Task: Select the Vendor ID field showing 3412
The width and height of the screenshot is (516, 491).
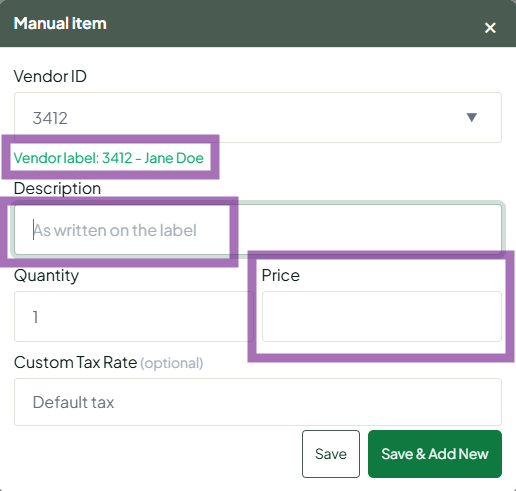Action: click(x=258, y=117)
